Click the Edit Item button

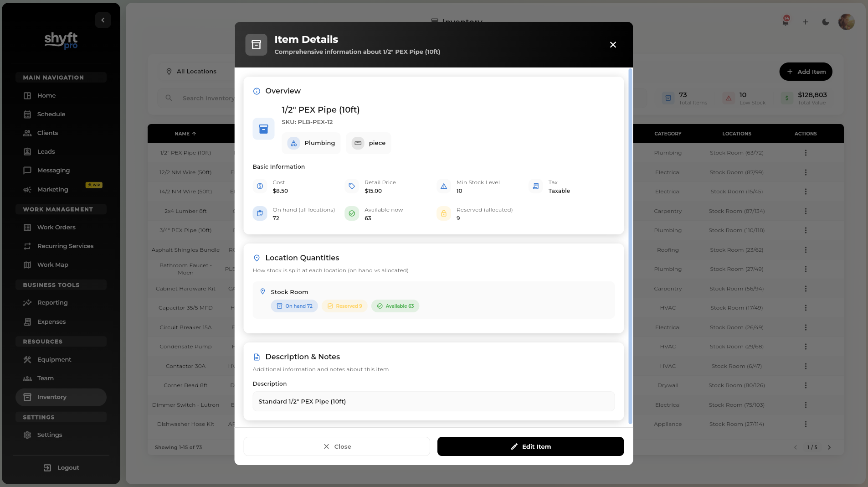pos(530,446)
